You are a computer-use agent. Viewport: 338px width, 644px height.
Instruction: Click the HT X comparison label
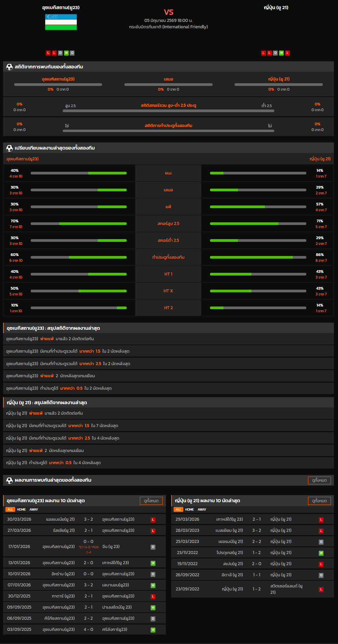tap(168, 291)
